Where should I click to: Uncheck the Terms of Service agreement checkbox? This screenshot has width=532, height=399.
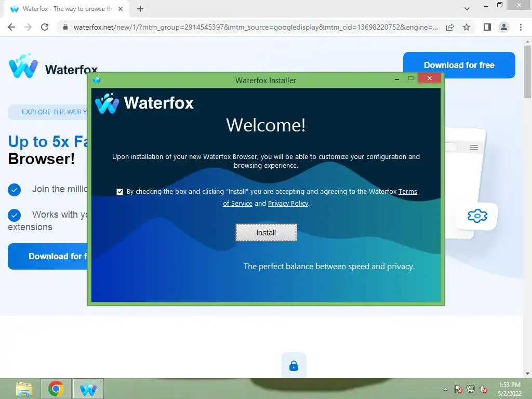coord(119,192)
